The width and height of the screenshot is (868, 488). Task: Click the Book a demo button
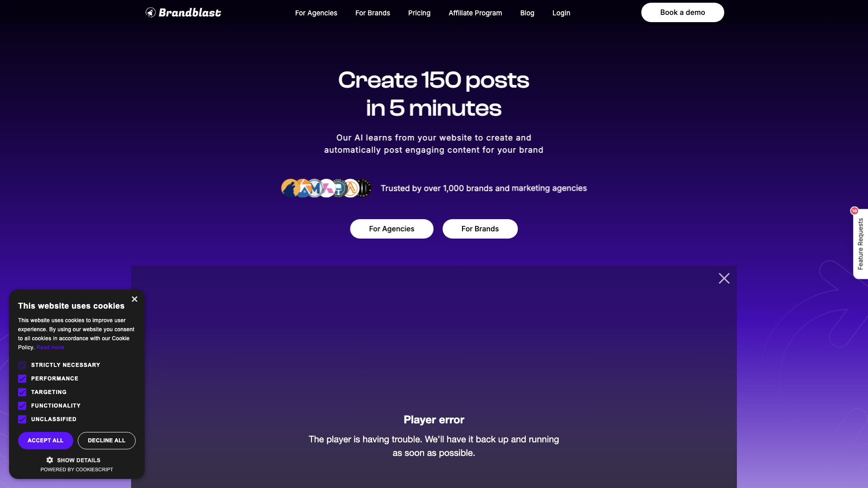tap(682, 12)
